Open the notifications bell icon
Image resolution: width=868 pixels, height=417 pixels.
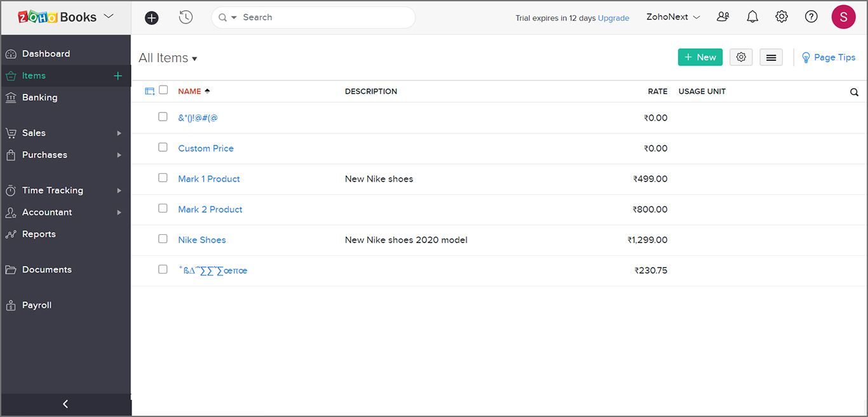pos(752,17)
